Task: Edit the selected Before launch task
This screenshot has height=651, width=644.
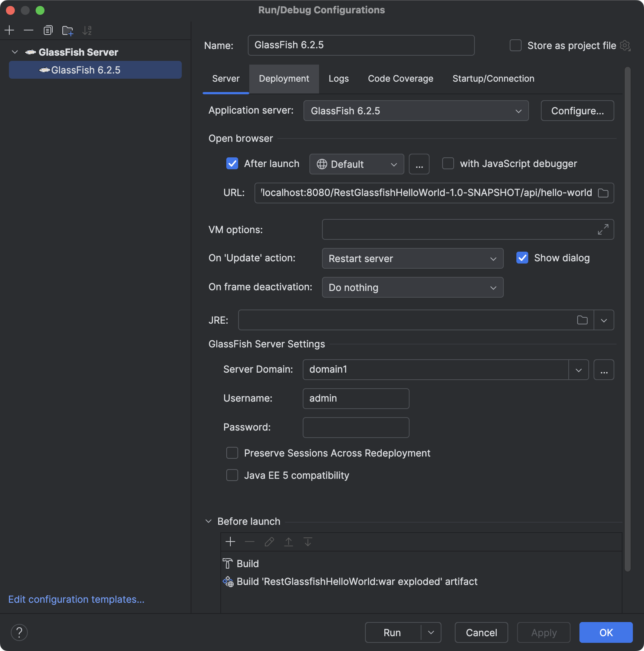Action: 269,542
